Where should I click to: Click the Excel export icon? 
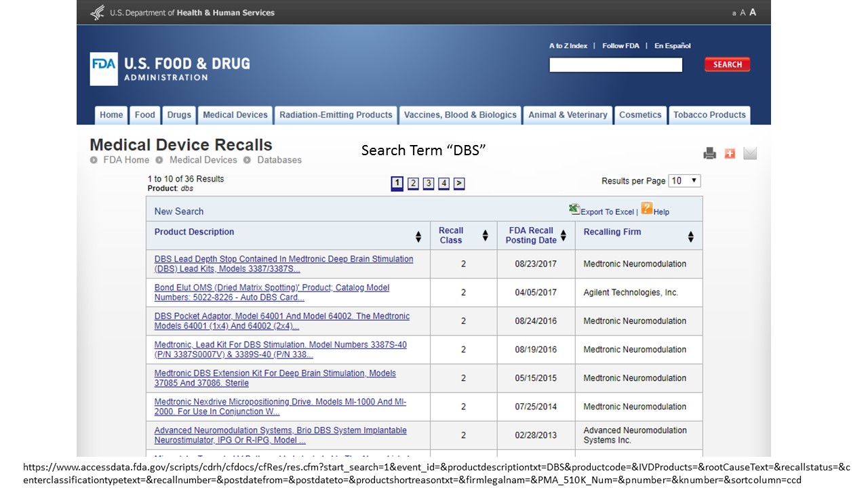pos(574,209)
